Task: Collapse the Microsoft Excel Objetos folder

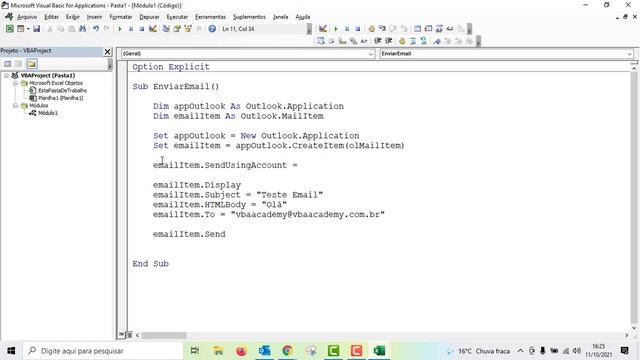Action: [x=15, y=83]
